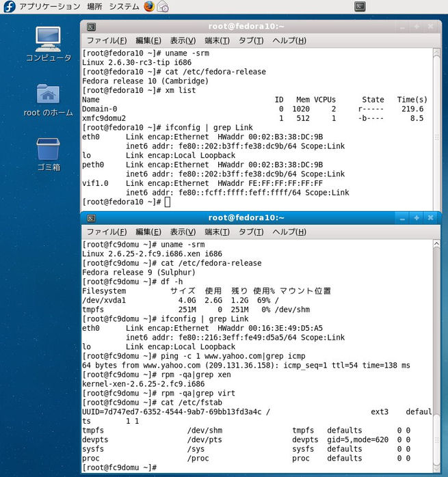
Task: Open the ゴミ箱 trash icon
Action: point(48,154)
